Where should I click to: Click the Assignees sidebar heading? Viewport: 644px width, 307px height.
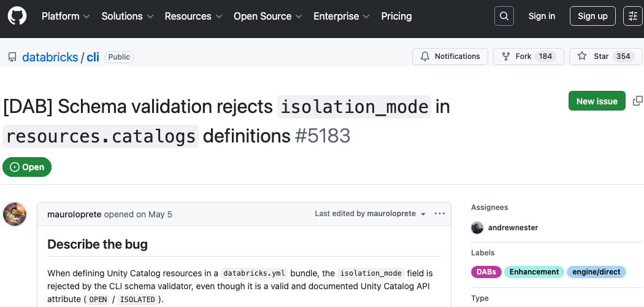point(489,207)
